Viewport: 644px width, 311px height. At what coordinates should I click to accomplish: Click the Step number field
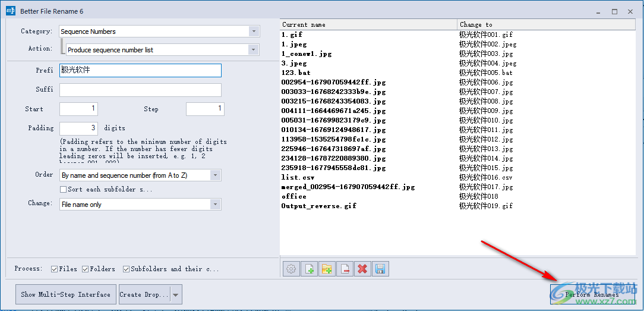coord(205,109)
